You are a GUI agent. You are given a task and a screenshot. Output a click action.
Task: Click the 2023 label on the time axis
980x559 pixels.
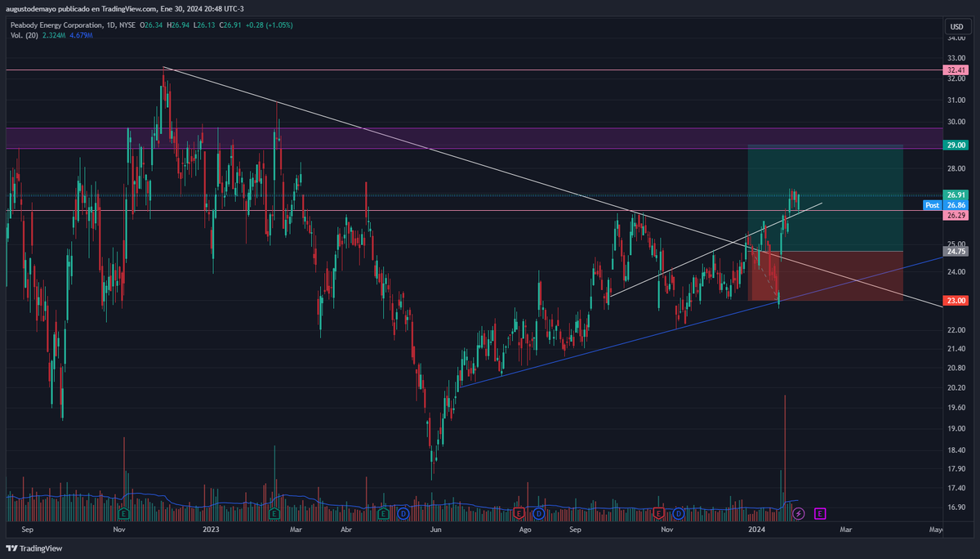click(212, 530)
